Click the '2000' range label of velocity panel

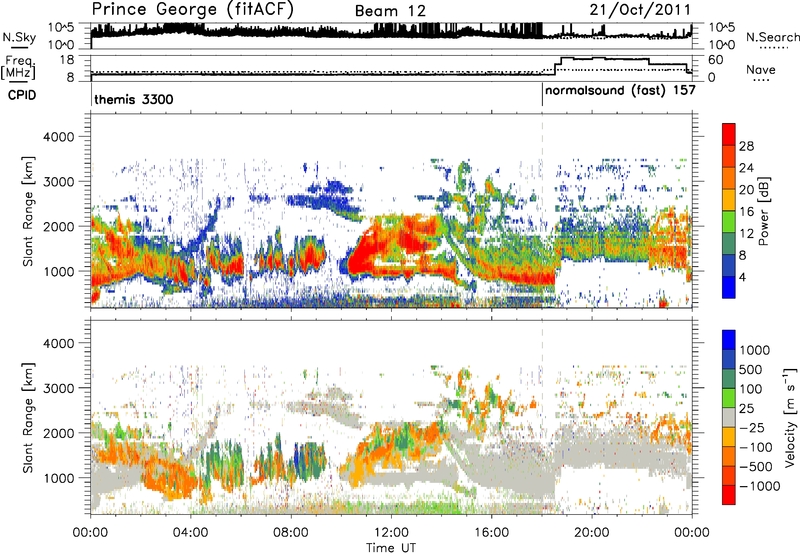58,433
